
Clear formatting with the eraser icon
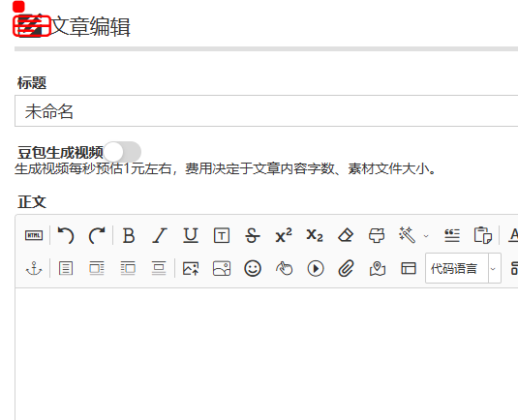[x=346, y=235]
